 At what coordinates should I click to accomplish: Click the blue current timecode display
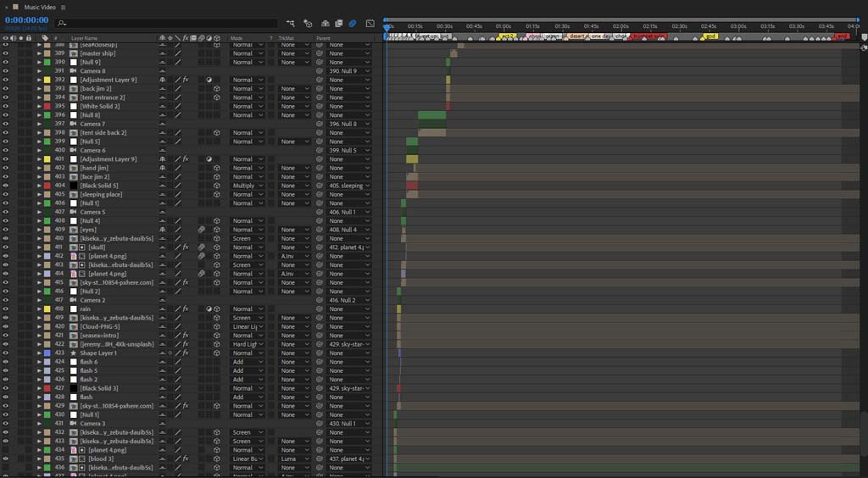point(26,20)
